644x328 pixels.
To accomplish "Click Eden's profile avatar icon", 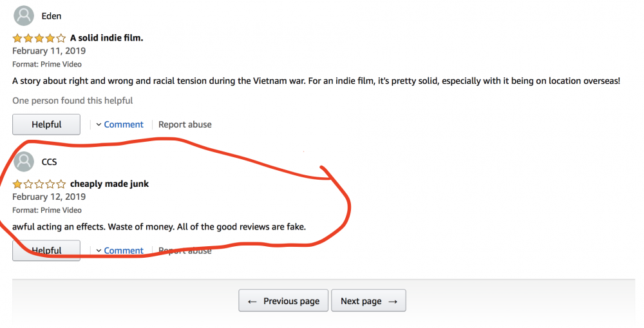I will pyautogui.click(x=24, y=15).
